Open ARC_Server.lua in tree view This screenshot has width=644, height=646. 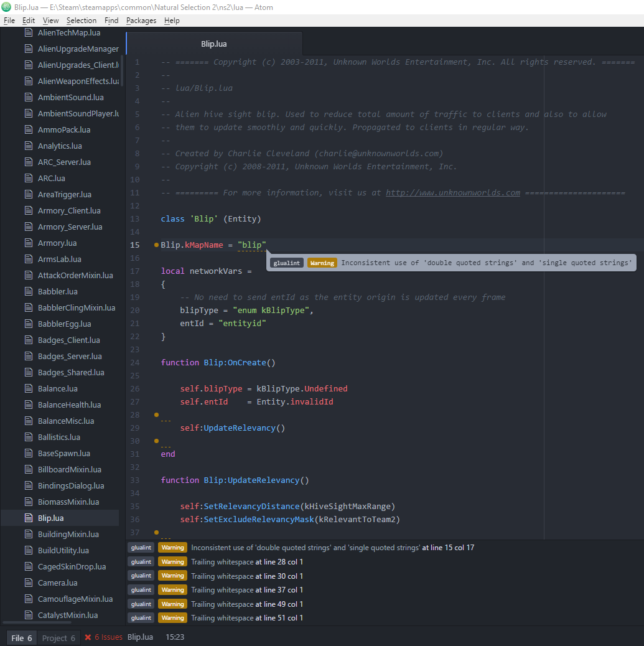click(64, 162)
